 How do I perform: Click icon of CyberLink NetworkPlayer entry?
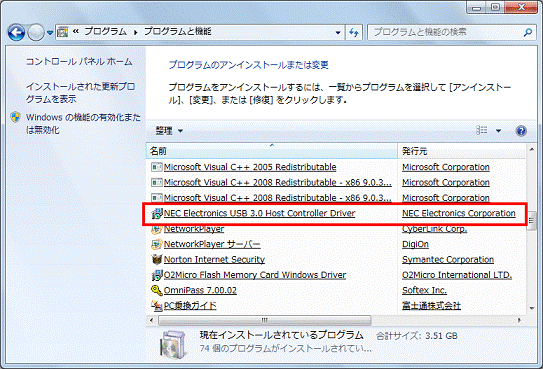(157, 229)
